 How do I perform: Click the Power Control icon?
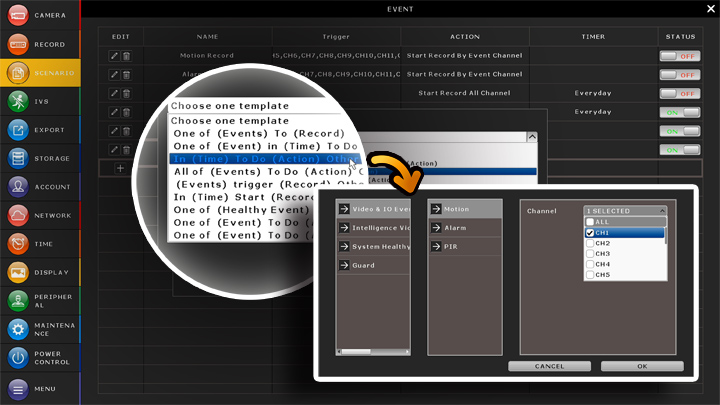(18, 357)
